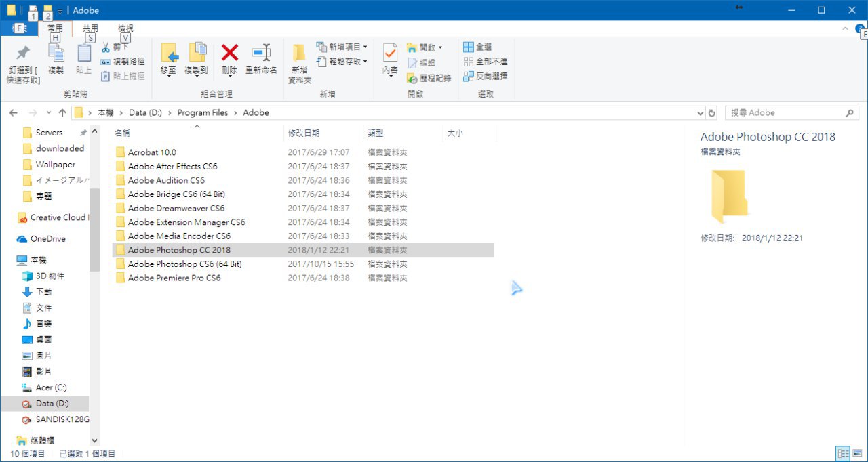
Task: Click the New Folder (新增資料夾) icon
Action: 299,53
